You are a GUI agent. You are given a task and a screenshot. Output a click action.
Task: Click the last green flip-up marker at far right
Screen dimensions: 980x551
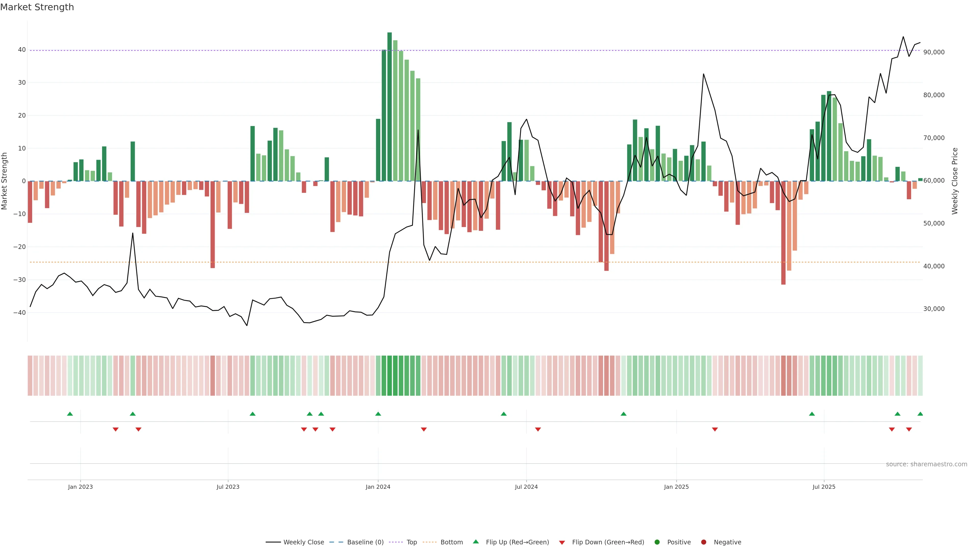point(920,414)
